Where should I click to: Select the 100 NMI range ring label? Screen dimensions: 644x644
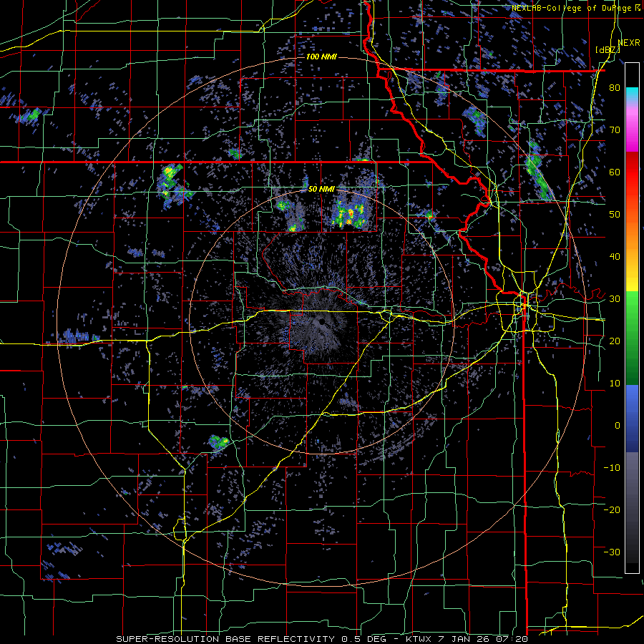(321, 57)
